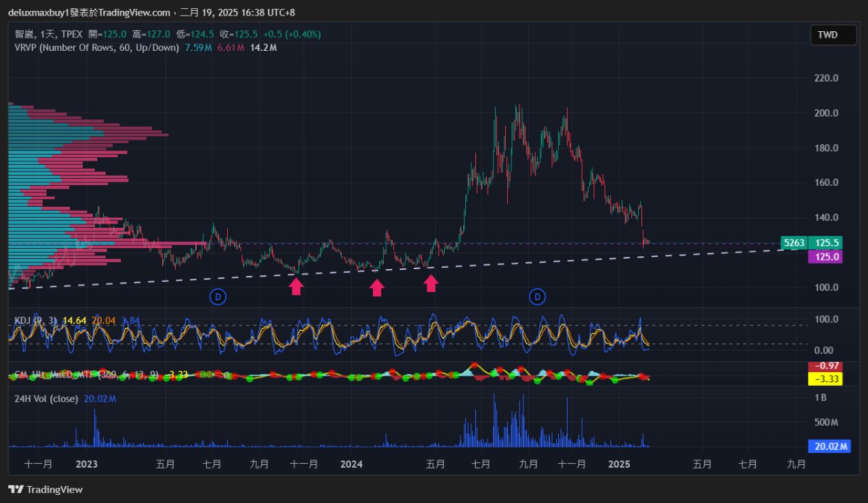The height and width of the screenshot is (503, 868).
Task: Click the yellow -3.33 MACD value label
Action: (827, 379)
